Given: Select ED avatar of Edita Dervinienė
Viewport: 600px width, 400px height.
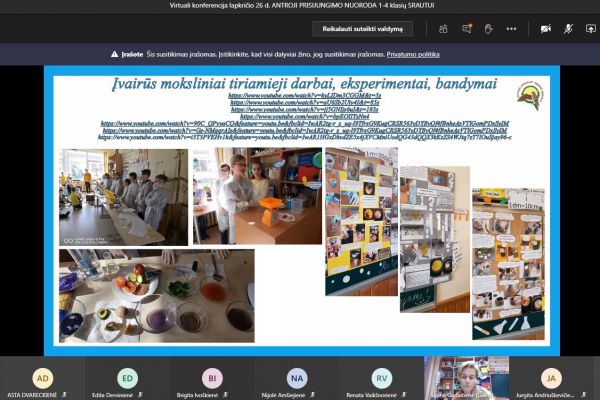Looking at the screenshot, I should point(127,378).
